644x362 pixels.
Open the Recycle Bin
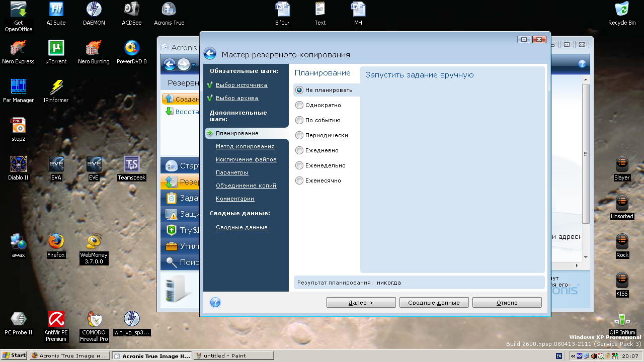(x=621, y=10)
